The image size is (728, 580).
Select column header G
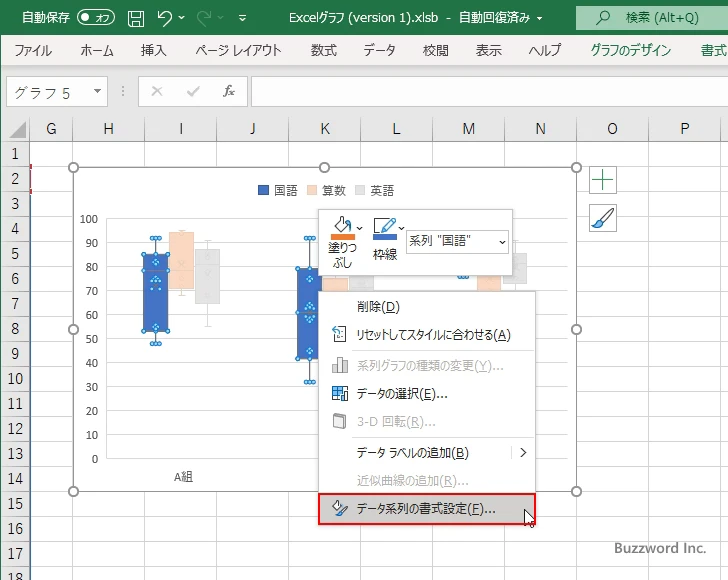point(51,129)
